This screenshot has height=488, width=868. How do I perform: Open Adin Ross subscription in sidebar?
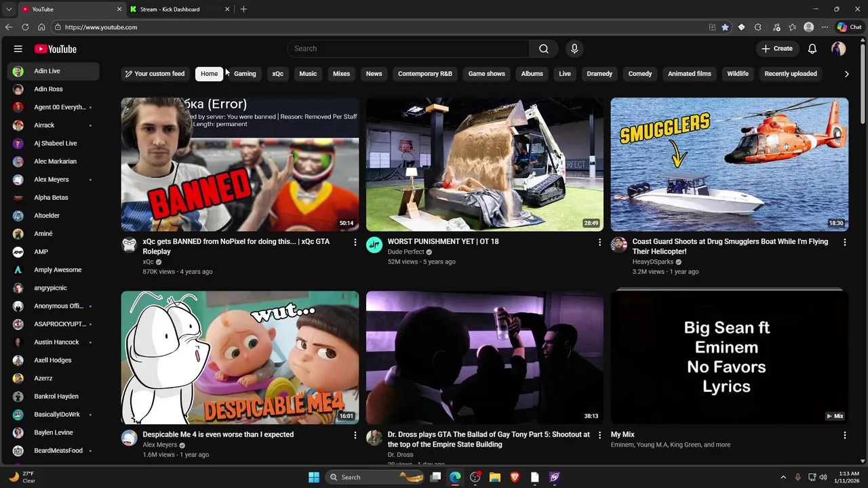[x=54, y=89]
